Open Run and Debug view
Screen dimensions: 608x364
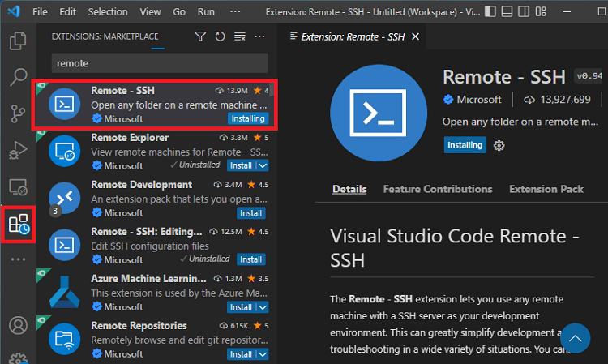18,150
